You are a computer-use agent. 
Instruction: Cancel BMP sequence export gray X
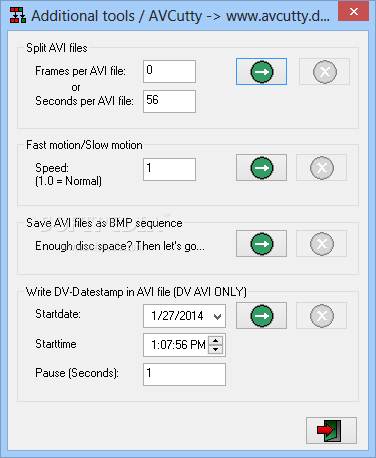click(321, 244)
